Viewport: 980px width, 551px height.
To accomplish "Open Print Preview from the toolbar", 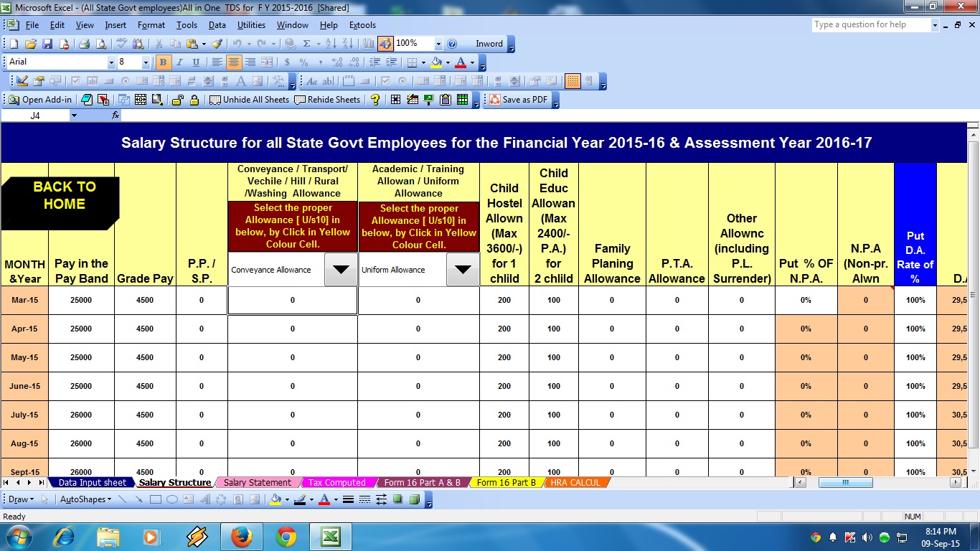I will pos(100,44).
